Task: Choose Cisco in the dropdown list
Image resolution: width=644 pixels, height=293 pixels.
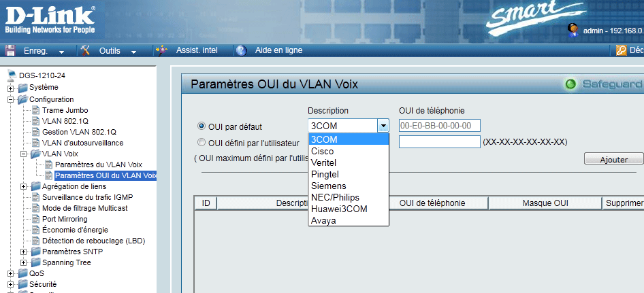Action: click(x=349, y=151)
